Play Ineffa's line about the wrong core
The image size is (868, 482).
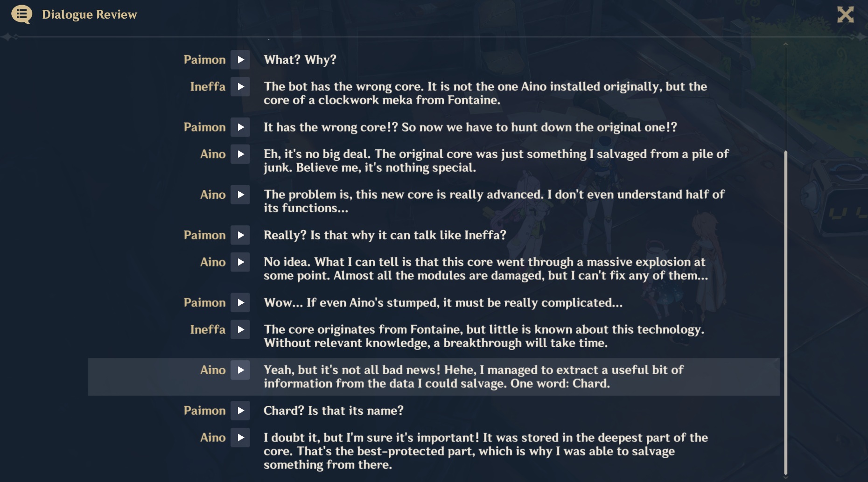pos(240,87)
